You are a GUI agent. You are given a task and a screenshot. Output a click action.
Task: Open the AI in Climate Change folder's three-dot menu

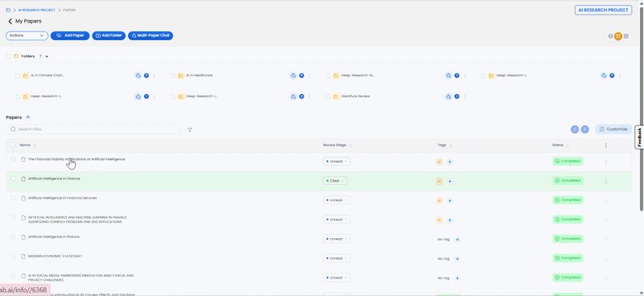[x=155, y=76]
